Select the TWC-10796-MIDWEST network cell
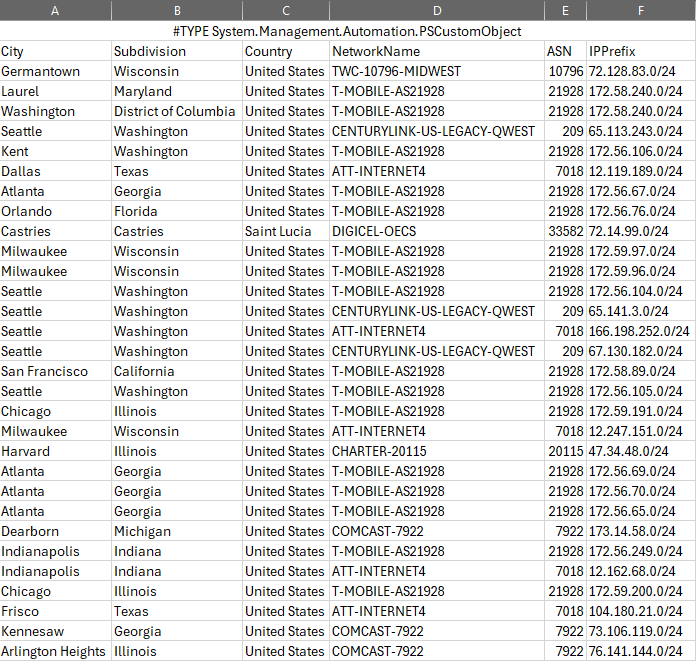The image size is (696, 661). (437, 71)
